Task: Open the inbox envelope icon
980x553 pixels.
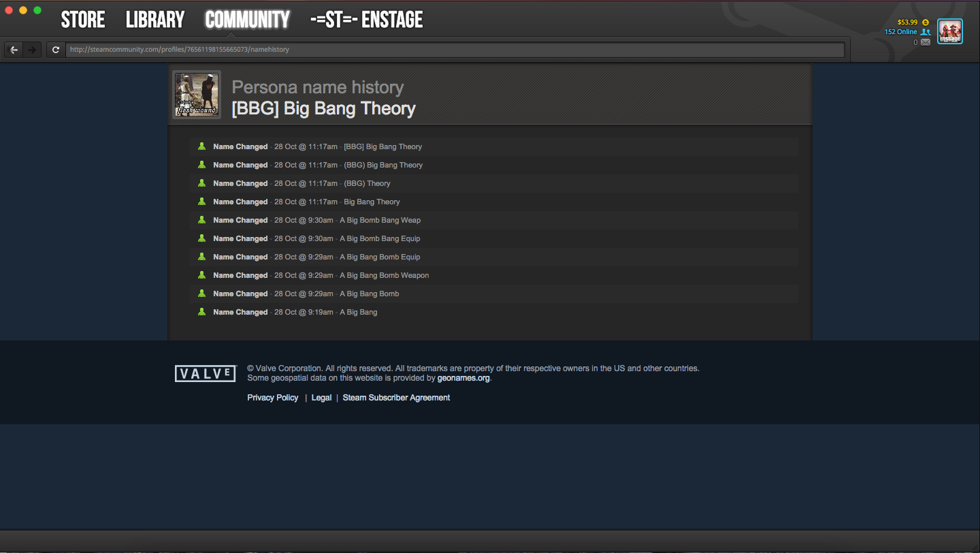Action: [x=926, y=42]
